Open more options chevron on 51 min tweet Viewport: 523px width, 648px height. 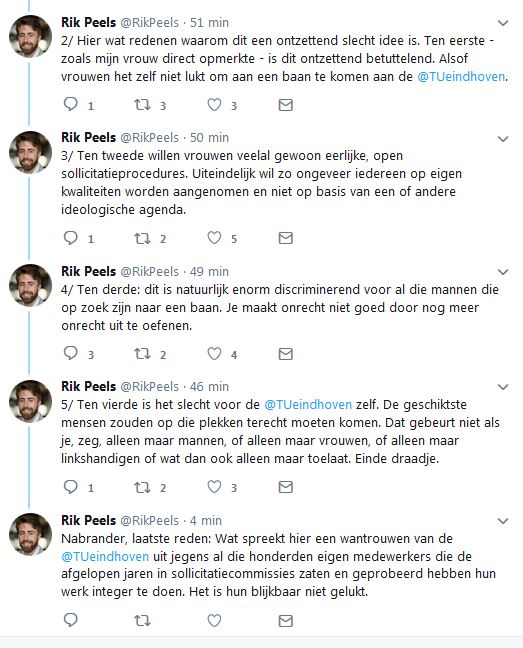(x=503, y=23)
